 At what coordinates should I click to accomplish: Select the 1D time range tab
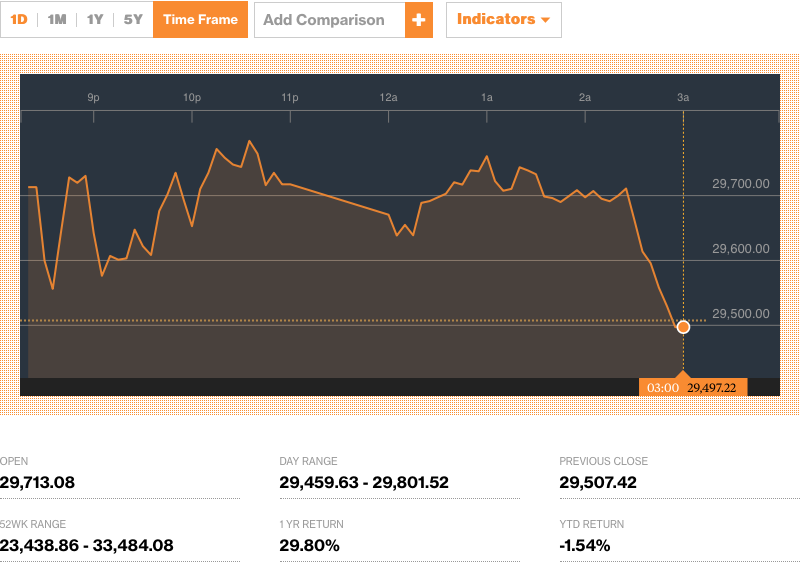coord(19,20)
